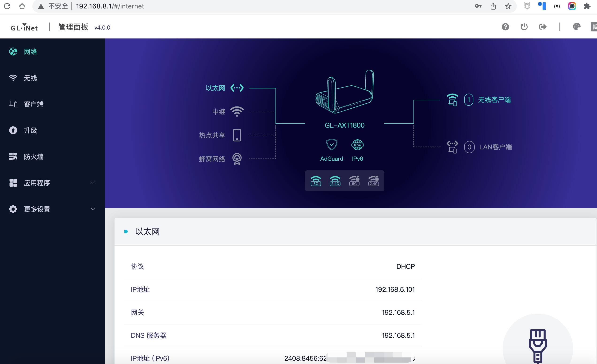Toggle the active 2.4G main Wi-Fi icon
Image resolution: width=597 pixels, height=364 pixels.
tap(335, 181)
